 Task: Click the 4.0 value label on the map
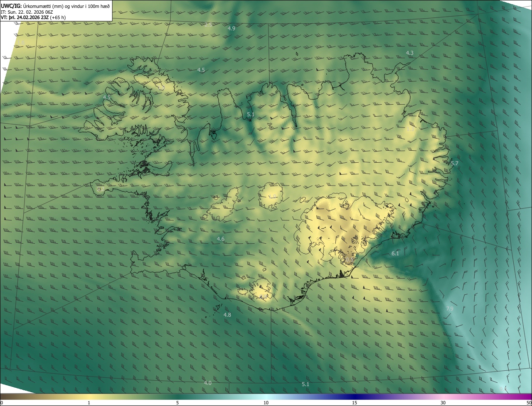pos(207,383)
